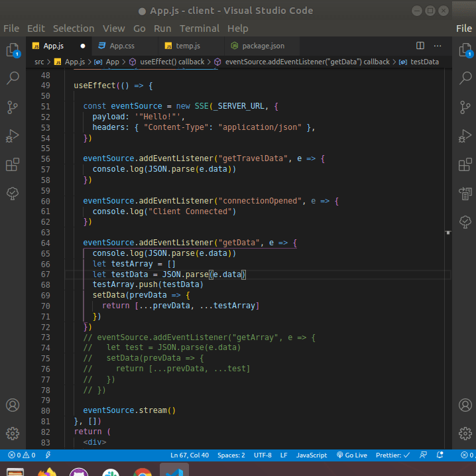The width and height of the screenshot is (476, 476).
Task: Open Manage gear in the right VS Code window
Action: tap(465, 434)
